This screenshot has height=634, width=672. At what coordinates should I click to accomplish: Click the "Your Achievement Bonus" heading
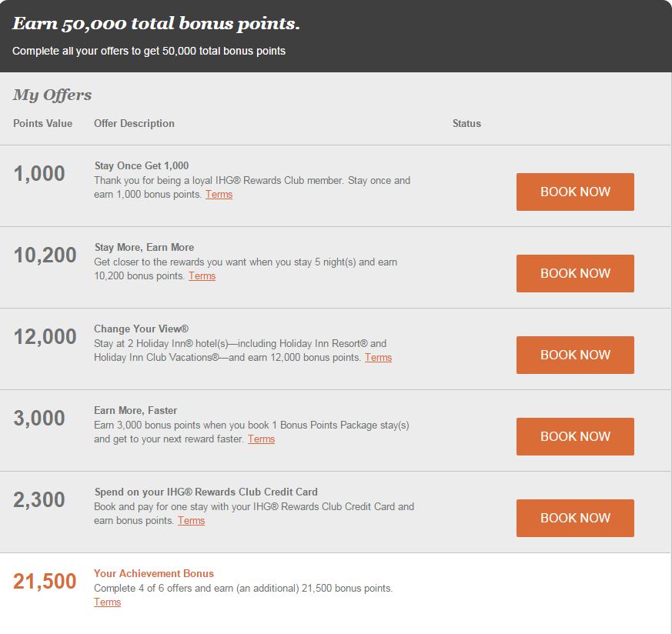point(154,573)
